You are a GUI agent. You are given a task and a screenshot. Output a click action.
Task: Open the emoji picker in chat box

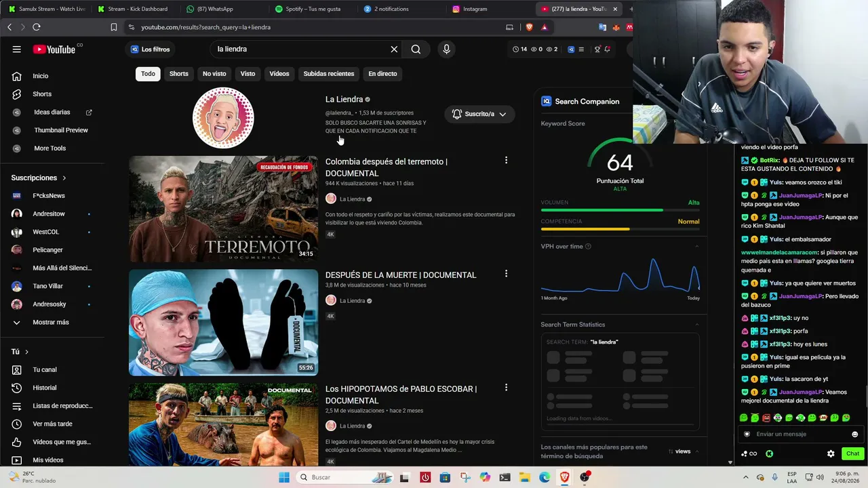point(854,434)
